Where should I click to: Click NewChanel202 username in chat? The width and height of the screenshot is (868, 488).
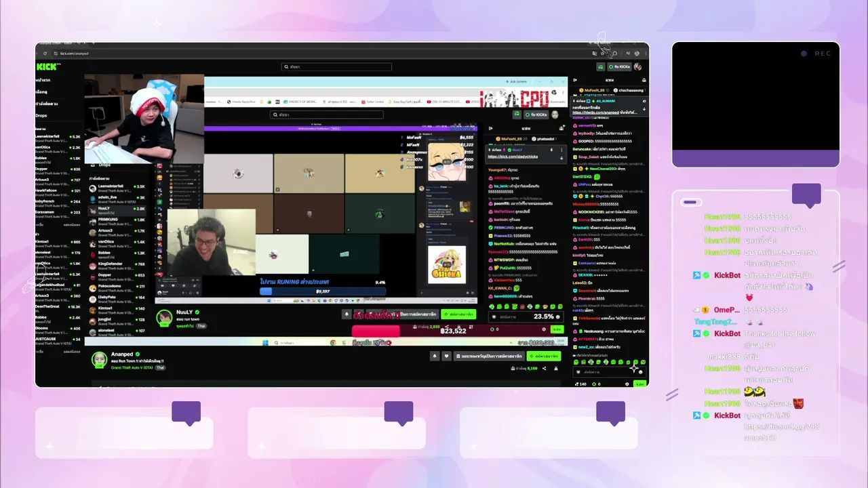[603, 168]
